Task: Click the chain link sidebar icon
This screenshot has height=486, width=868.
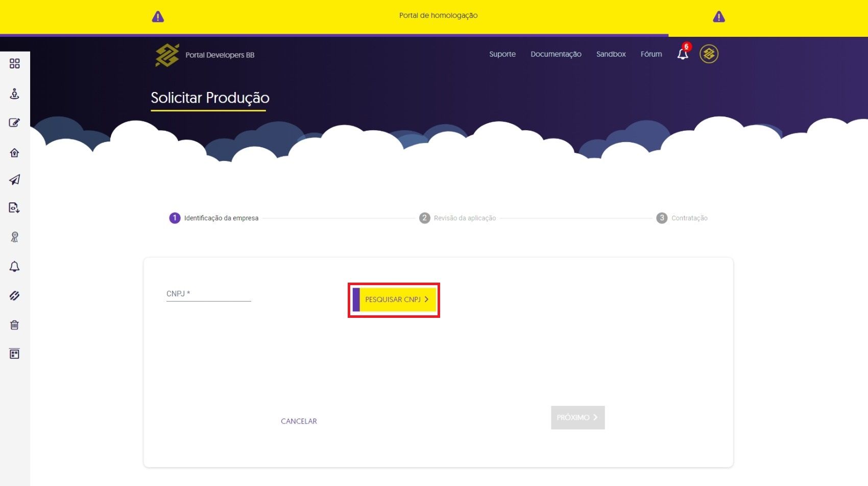Action: tap(15, 296)
